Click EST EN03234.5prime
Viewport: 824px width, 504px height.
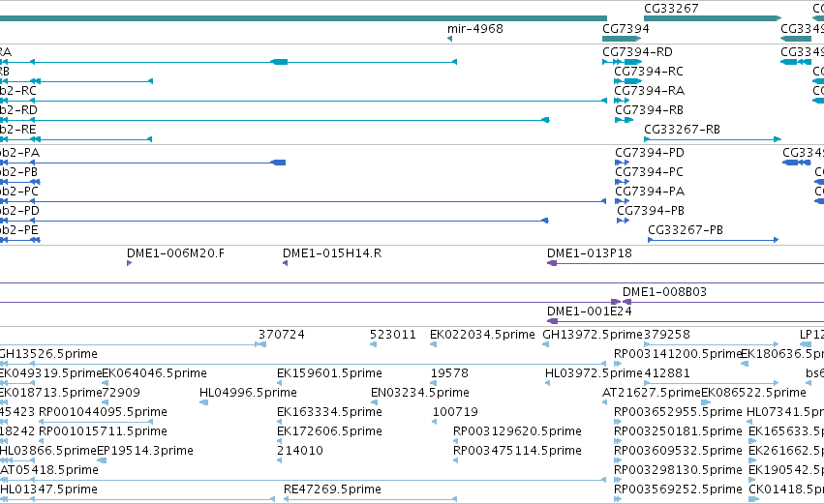(420, 393)
